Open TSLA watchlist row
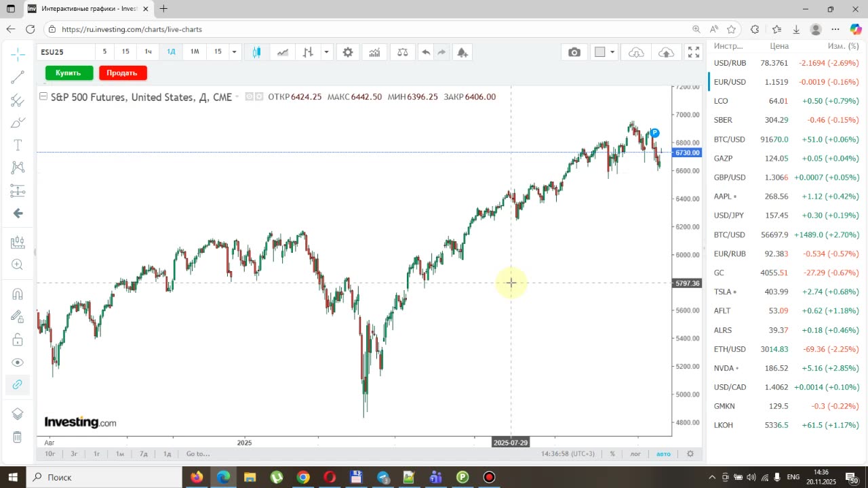 (x=787, y=291)
